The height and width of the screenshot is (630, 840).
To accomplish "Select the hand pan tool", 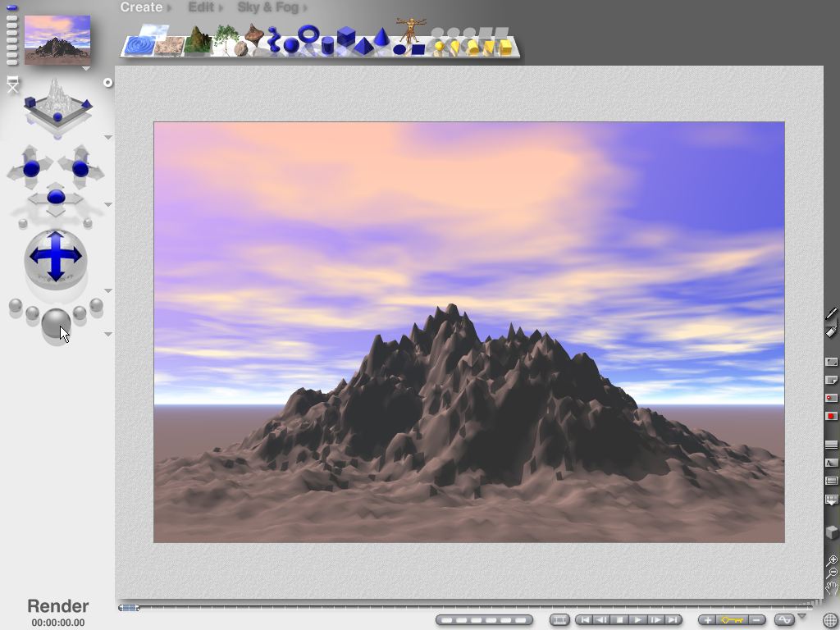I will point(832,587).
